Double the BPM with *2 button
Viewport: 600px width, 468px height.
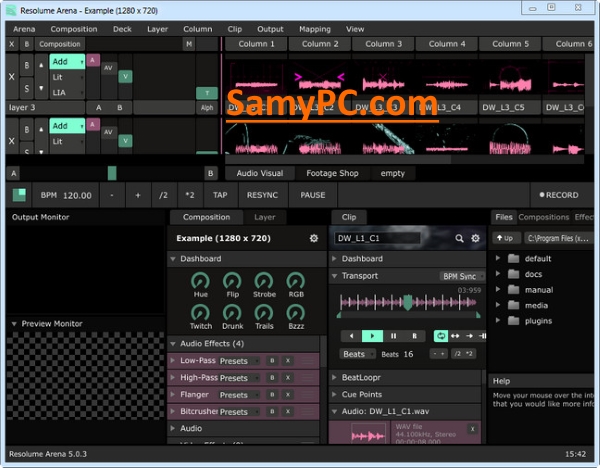[x=190, y=195]
